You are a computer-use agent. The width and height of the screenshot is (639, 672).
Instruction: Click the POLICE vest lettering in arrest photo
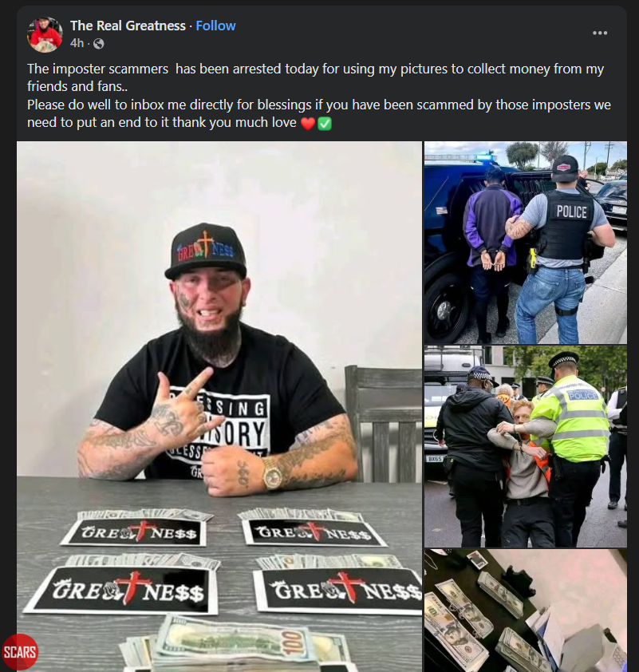coord(572,211)
